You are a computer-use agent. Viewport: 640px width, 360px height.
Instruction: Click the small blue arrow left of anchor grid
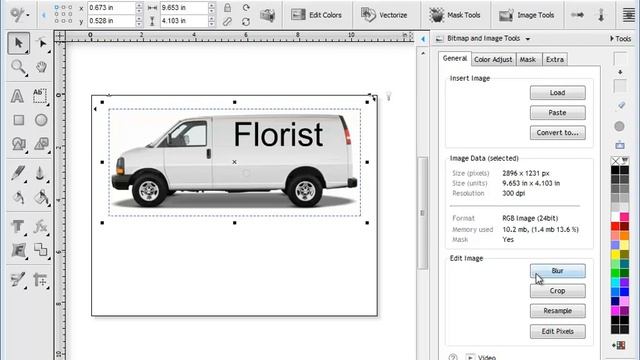tap(44, 15)
